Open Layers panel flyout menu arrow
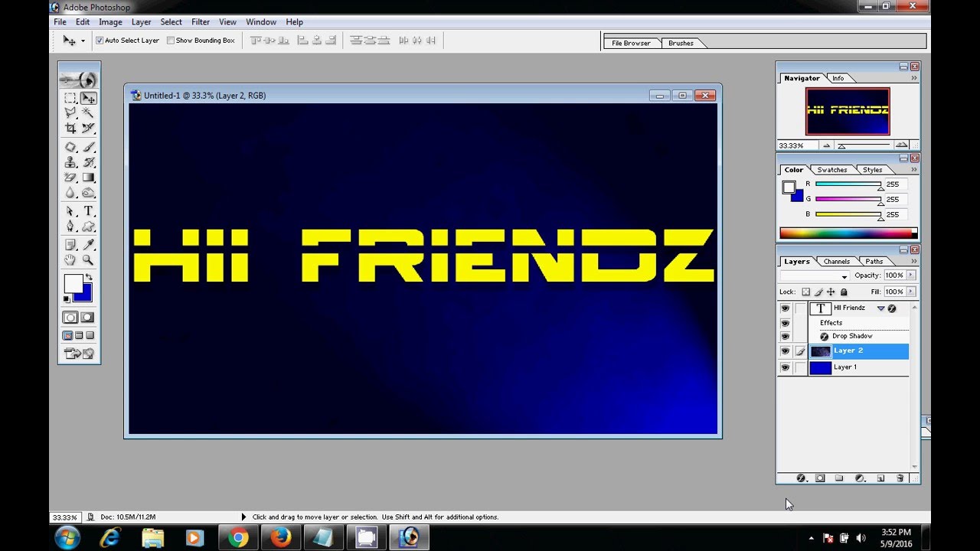This screenshot has width=980, height=551. 913,261
